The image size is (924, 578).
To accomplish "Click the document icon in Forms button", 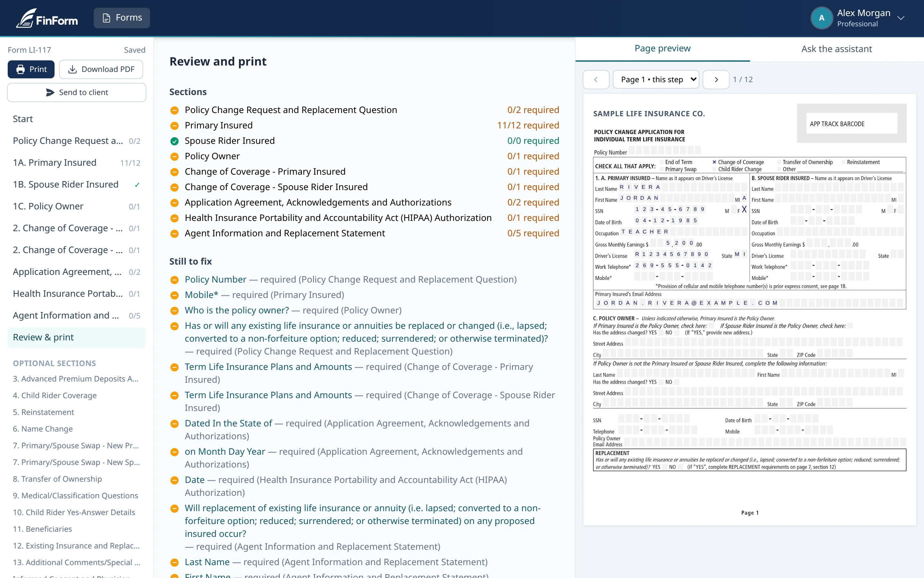I will (x=107, y=18).
